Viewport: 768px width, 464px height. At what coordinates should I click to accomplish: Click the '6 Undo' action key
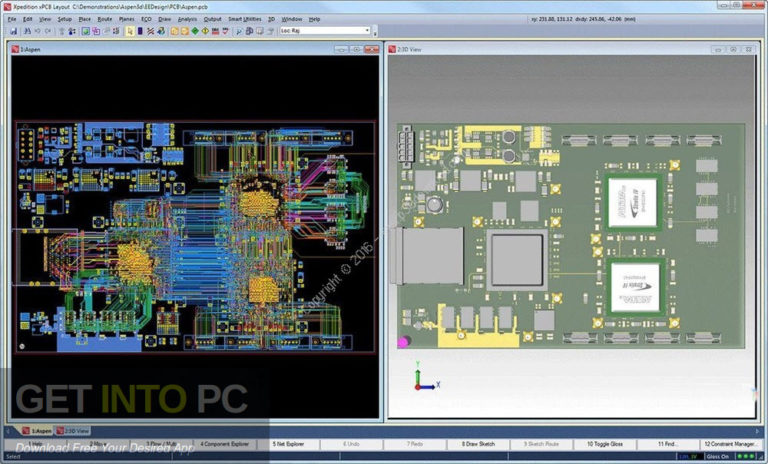352,444
